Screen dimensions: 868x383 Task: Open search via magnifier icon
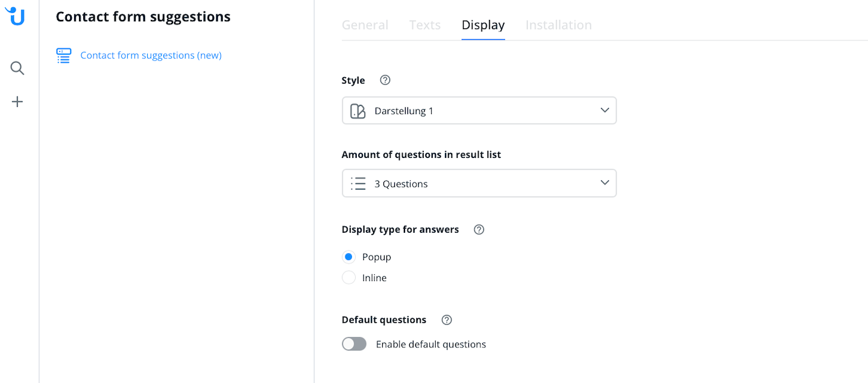(x=17, y=68)
